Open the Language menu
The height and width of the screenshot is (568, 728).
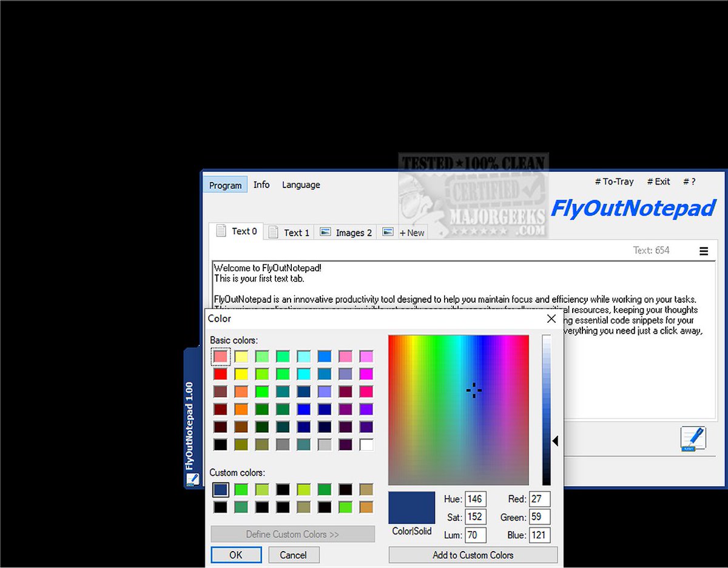(x=301, y=184)
